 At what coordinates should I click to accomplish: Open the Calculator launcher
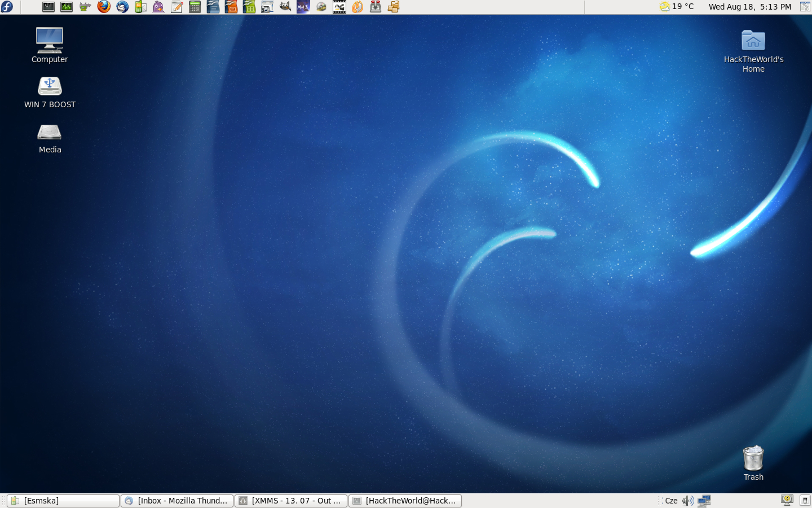click(195, 7)
